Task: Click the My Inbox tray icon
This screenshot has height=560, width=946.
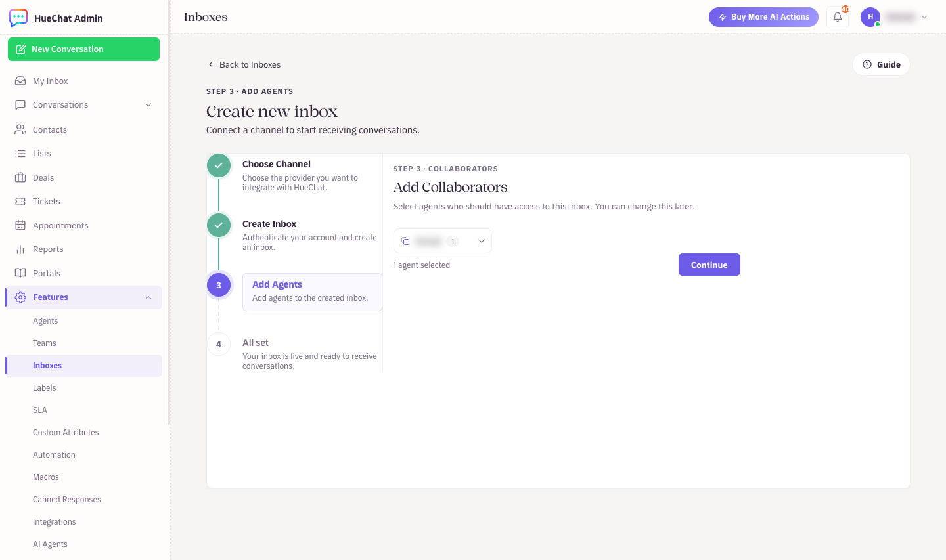Action: 20,81
